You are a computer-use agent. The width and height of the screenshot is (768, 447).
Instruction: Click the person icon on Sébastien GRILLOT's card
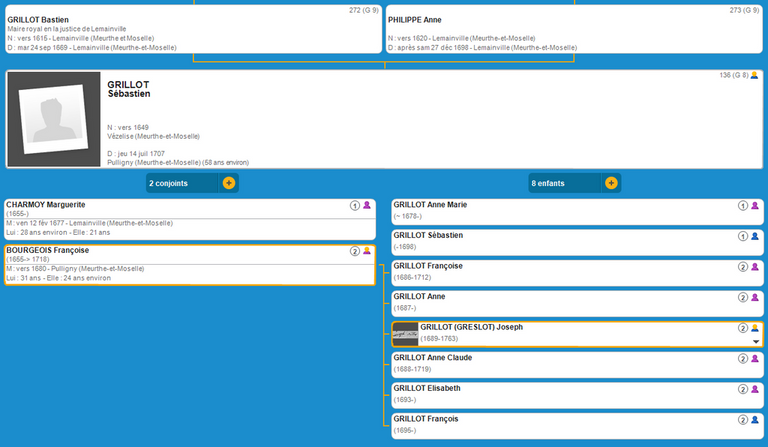pos(754,76)
